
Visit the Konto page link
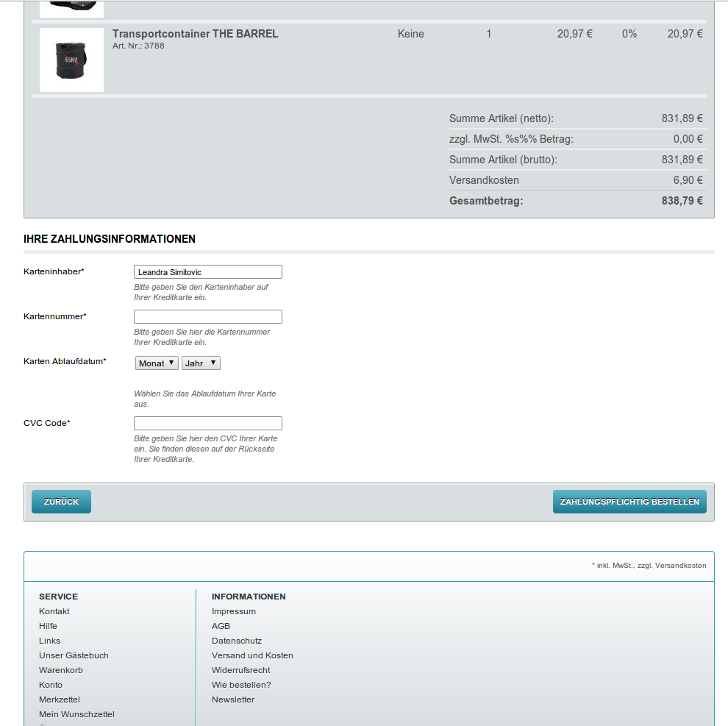51,685
